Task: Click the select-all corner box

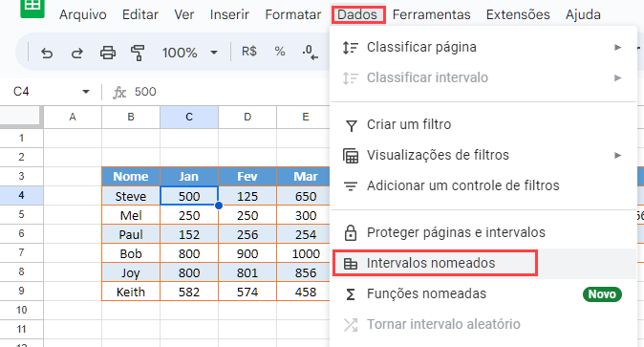Action: 21,117
